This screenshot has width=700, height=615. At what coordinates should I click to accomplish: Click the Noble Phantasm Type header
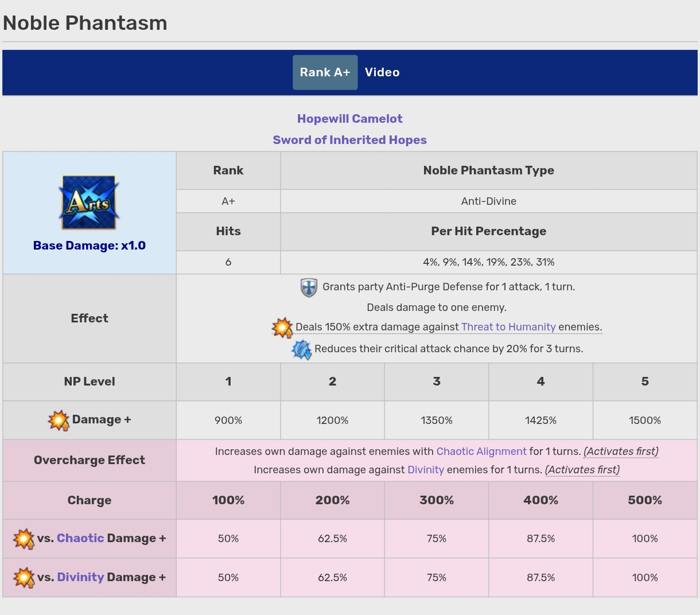pyautogui.click(x=489, y=170)
